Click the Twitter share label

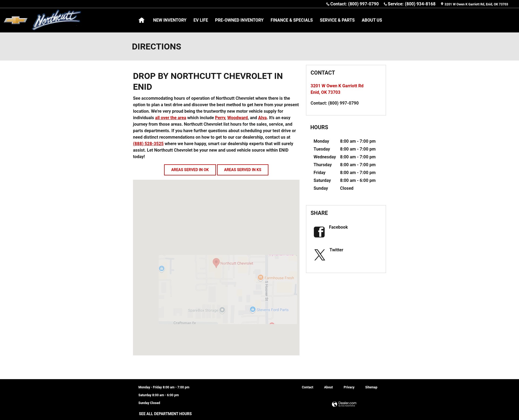click(336, 250)
